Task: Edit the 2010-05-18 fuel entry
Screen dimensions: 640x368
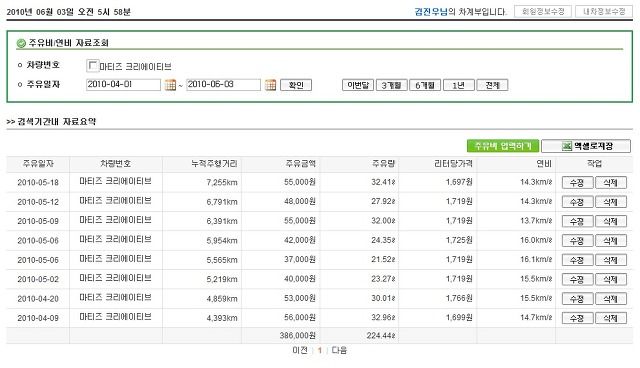Action: [x=577, y=182]
